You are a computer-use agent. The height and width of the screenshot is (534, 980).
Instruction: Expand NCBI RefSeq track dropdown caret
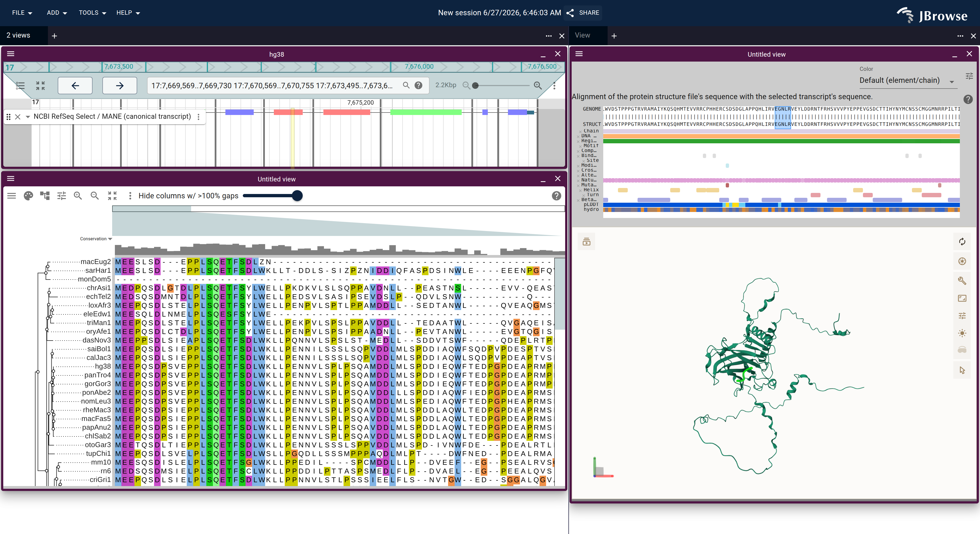click(x=27, y=117)
